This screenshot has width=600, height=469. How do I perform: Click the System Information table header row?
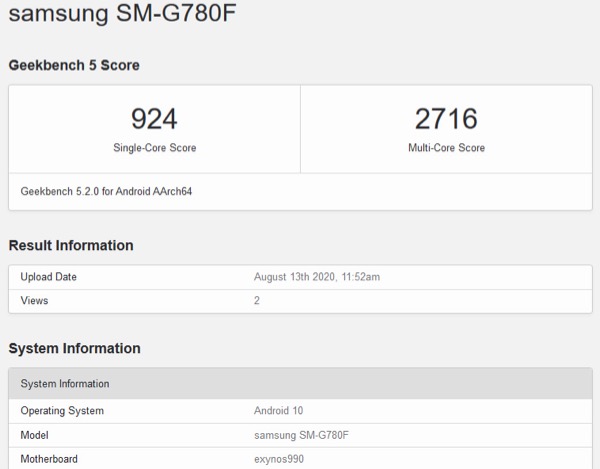coord(300,384)
